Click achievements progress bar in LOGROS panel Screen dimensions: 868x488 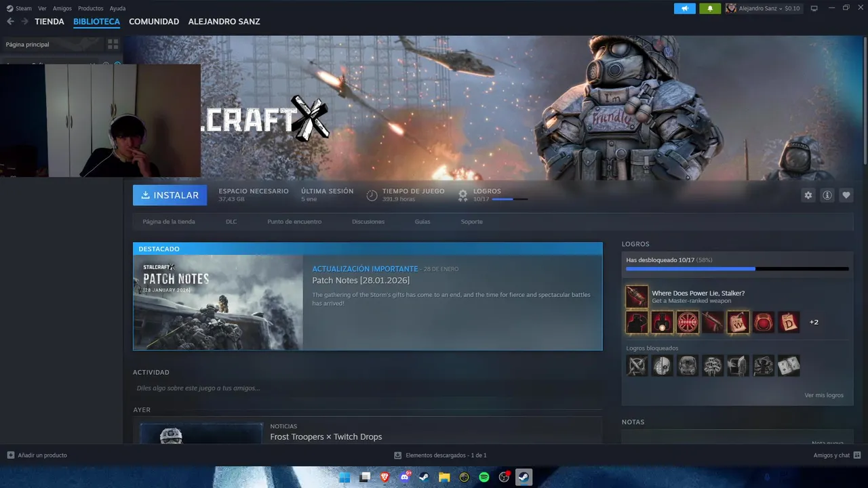tap(737, 269)
